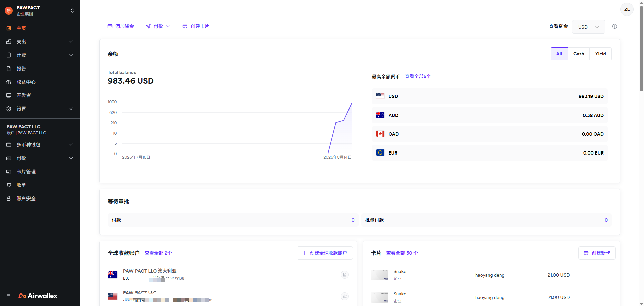Open 查看全部 50 个 cards link

[402, 253]
